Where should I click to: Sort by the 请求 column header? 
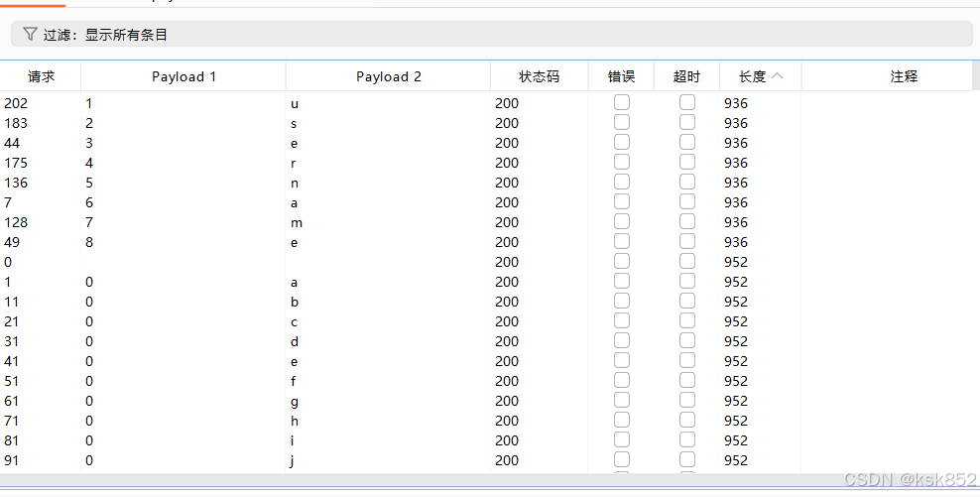(x=41, y=76)
